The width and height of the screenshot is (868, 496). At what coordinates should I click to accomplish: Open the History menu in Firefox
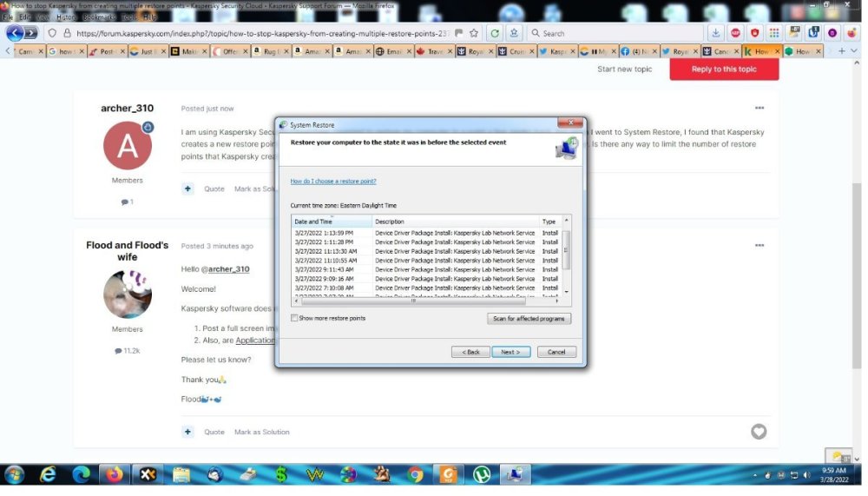(x=65, y=17)
